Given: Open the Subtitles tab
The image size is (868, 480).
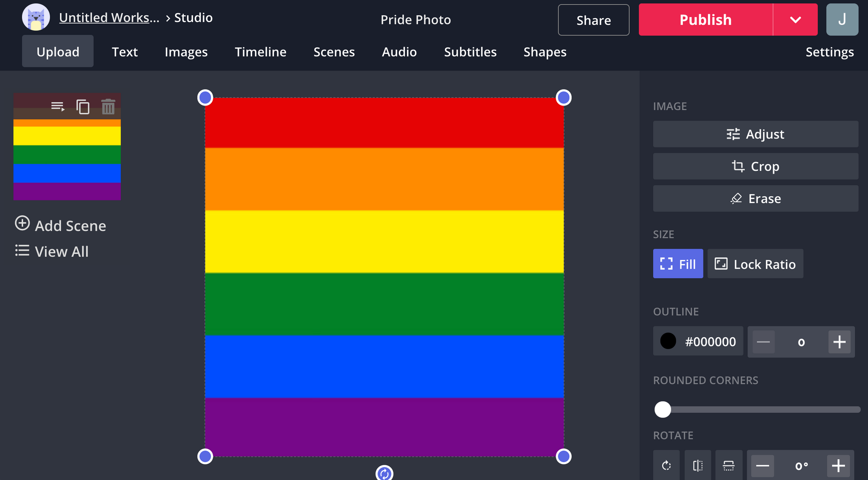Looking at the screenshot, I should [x=470, y=52].
